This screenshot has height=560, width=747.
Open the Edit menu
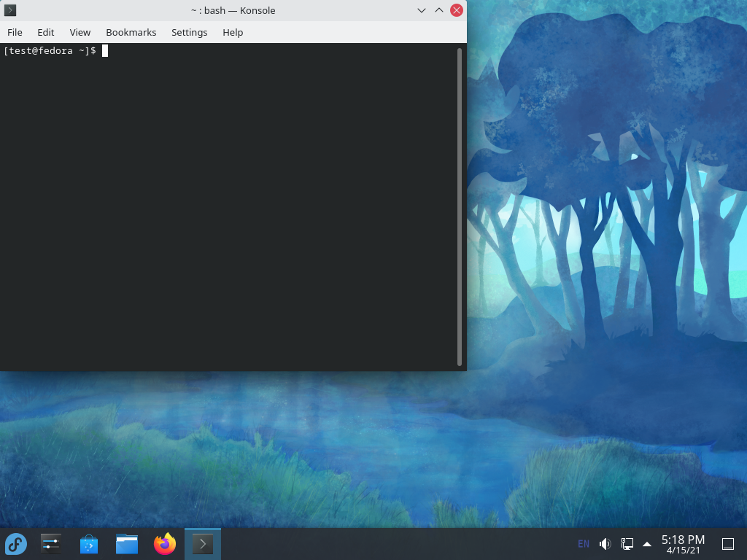(46, 32)
